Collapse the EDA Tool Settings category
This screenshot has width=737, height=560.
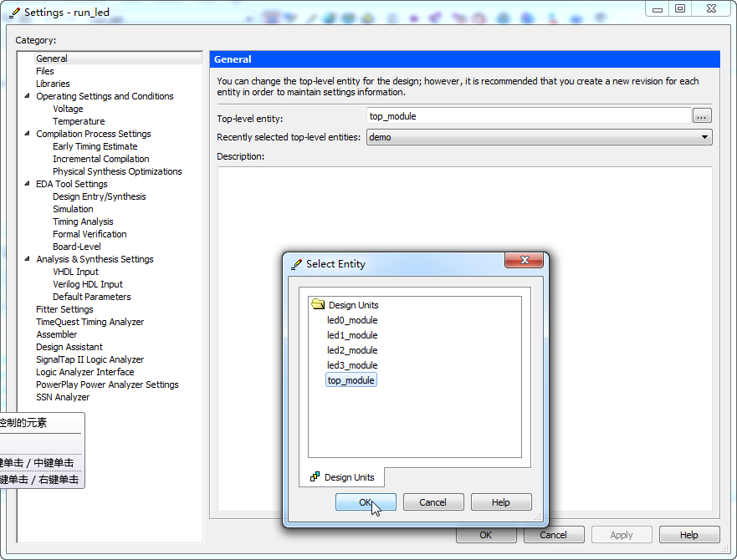[28, 183]
